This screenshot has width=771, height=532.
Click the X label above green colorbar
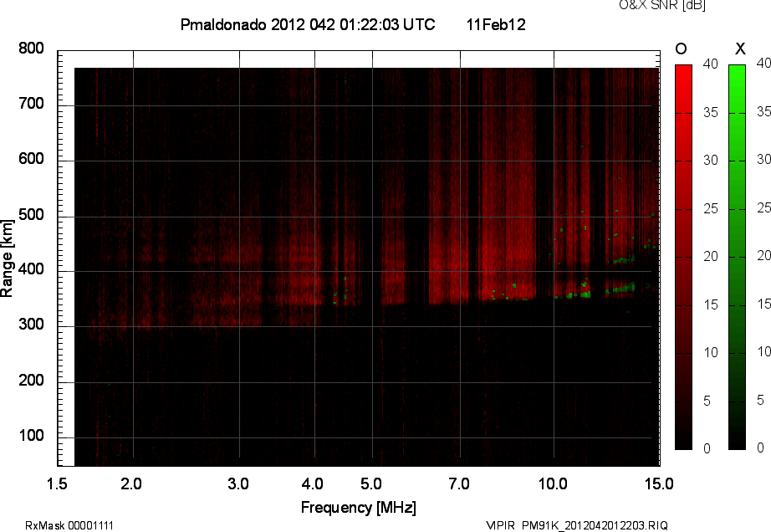pyautogui.click(x=738, y=49)
